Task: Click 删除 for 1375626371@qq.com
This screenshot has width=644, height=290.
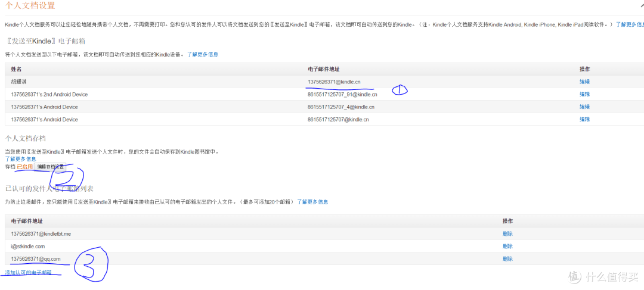Action: [x=507, y=259]
